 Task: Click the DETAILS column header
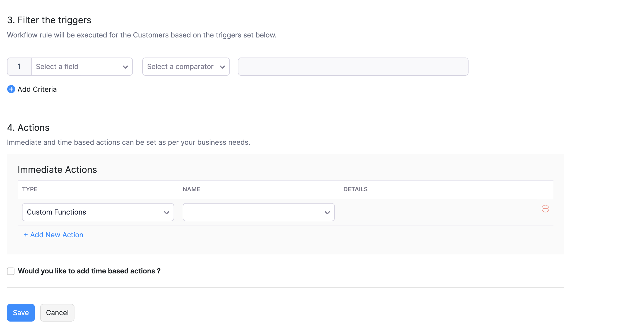tap(355, 189)
